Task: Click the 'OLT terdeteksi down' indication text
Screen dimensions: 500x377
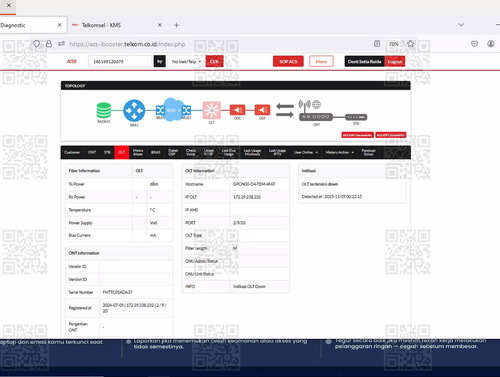Action: [x=320, y=184]
